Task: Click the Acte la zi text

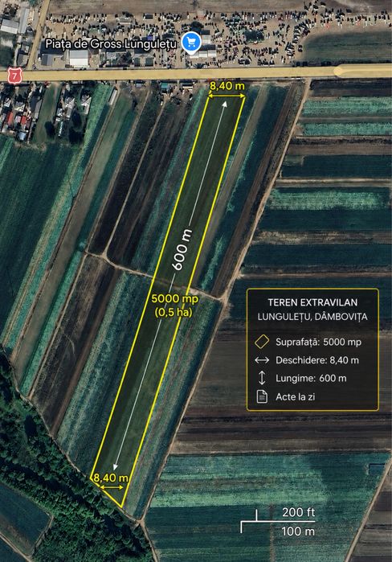Action: click(x=296, y=396)
